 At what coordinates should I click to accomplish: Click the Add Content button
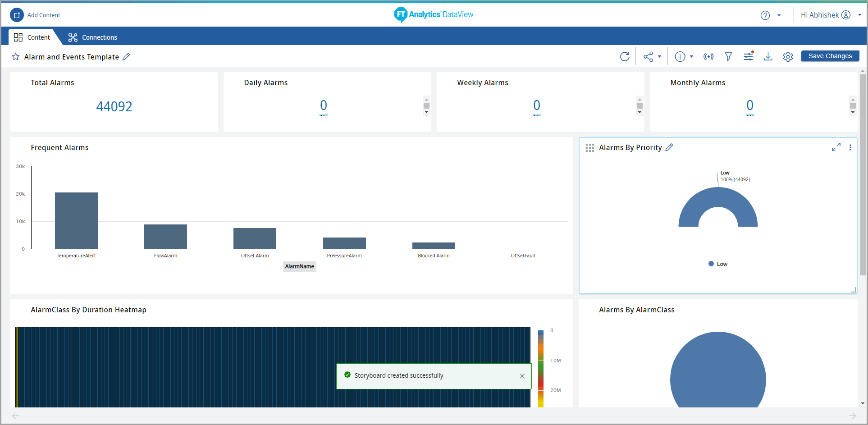(x=35, y=15)
